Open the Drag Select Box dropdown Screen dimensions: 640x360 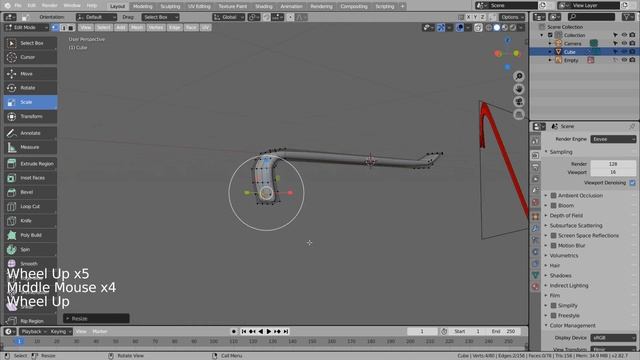[160, 17]
